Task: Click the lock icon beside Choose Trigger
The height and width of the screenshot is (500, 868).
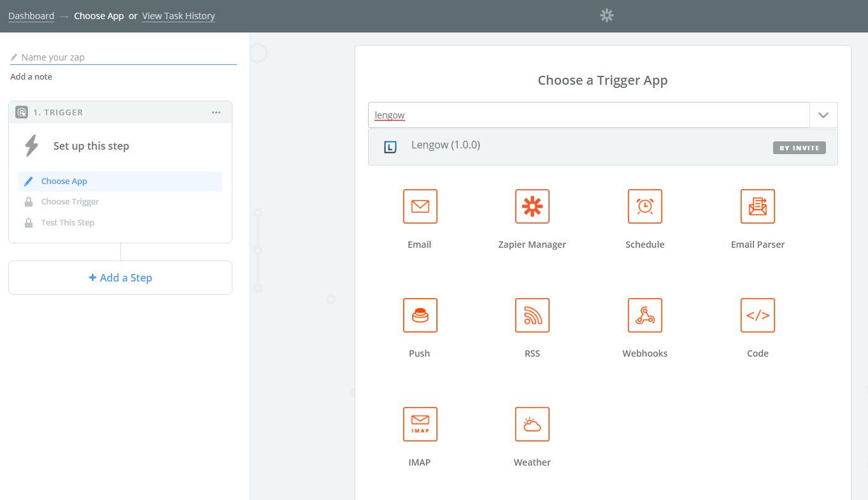Action: pyautogui.click(x=28, y=202)
